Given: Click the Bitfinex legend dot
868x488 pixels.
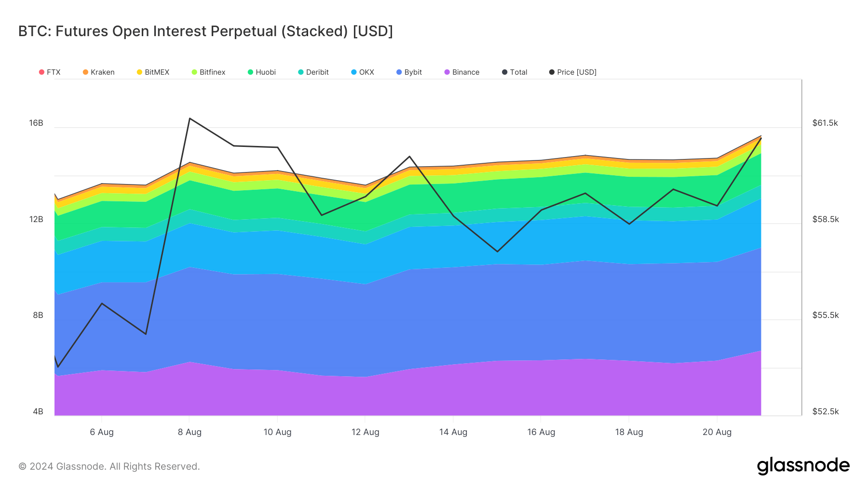Looking at the screenshot, I should 194,72.
